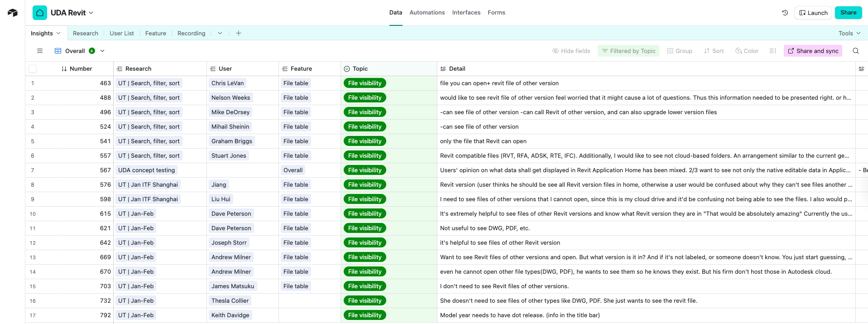Show more tables dropdown chevron

coord(220,33)
